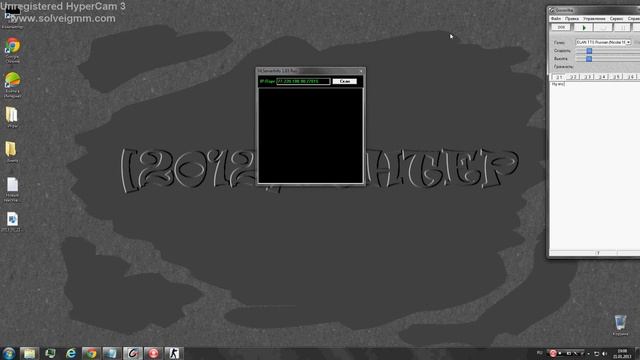The width and height of the screenshot is (640, 360).
Task: Switch to tab 1 in Govorilka
Action: click(x=558, y=77)
